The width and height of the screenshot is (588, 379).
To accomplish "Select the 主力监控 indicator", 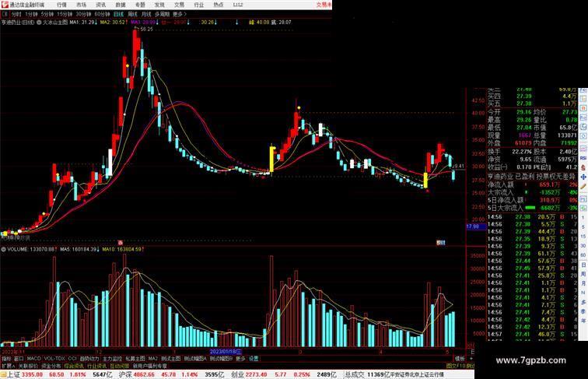I will point(112,359).
